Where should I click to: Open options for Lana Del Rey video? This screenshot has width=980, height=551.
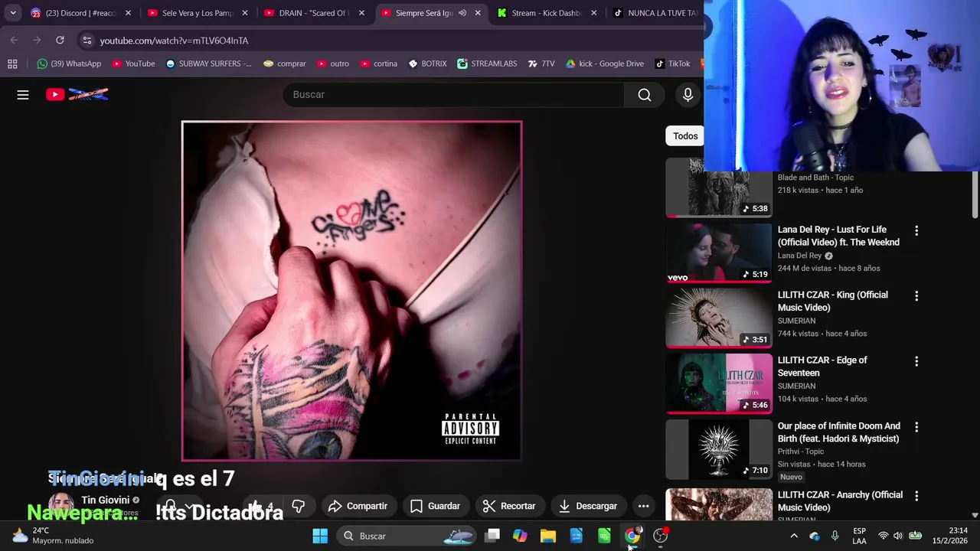tap(916, 230)
